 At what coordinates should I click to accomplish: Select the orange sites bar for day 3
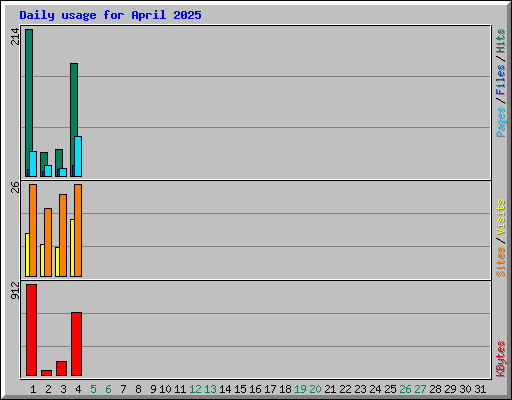63,235
